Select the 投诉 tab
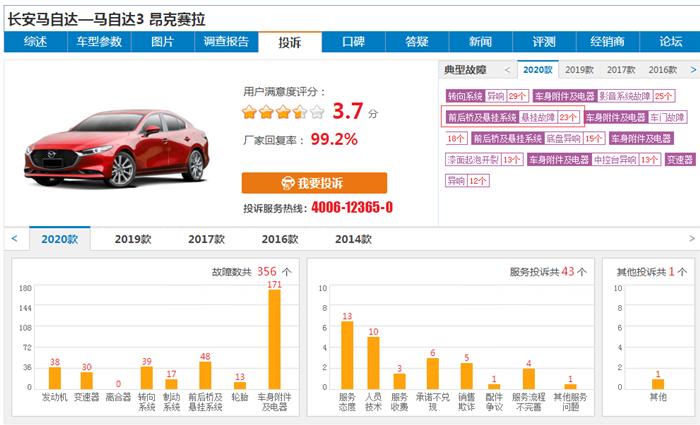The width and height of the screenshot is (700, 425). coord(290,42)
